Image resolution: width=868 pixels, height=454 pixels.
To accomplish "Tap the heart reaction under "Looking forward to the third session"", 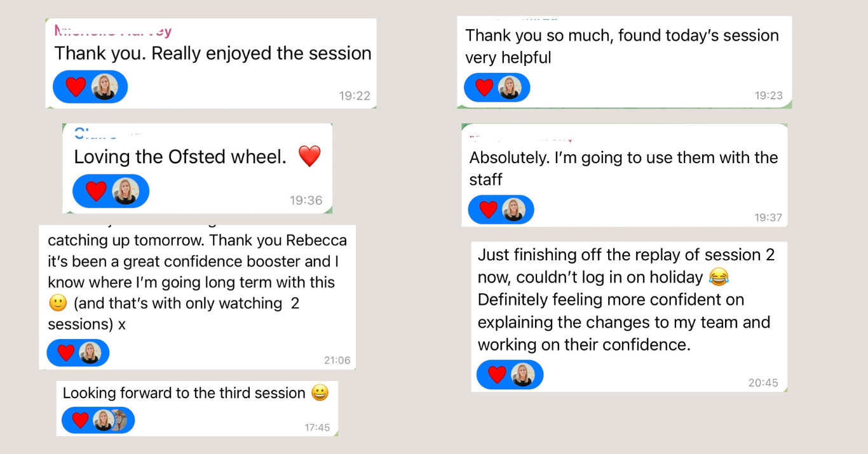I will tap(80, 420).
